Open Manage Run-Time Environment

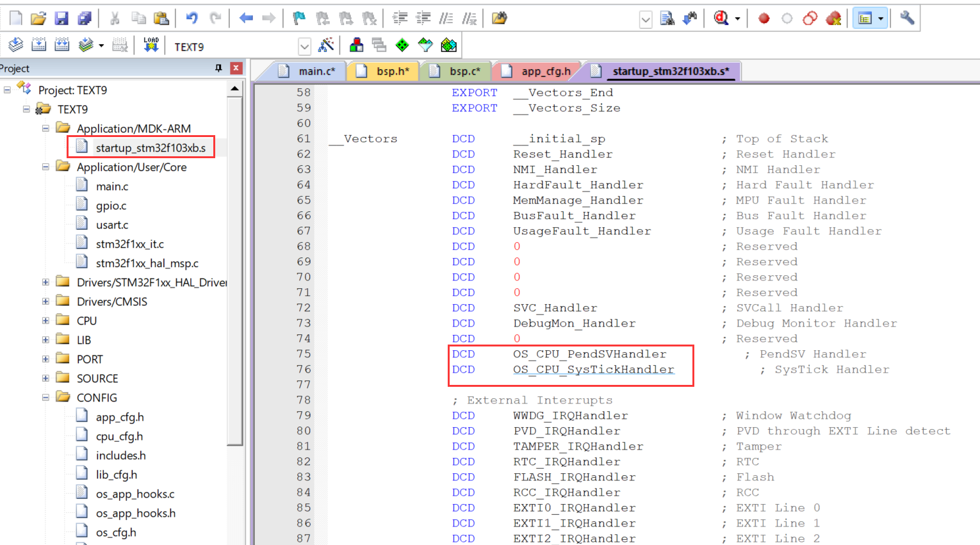pos(402,45)
